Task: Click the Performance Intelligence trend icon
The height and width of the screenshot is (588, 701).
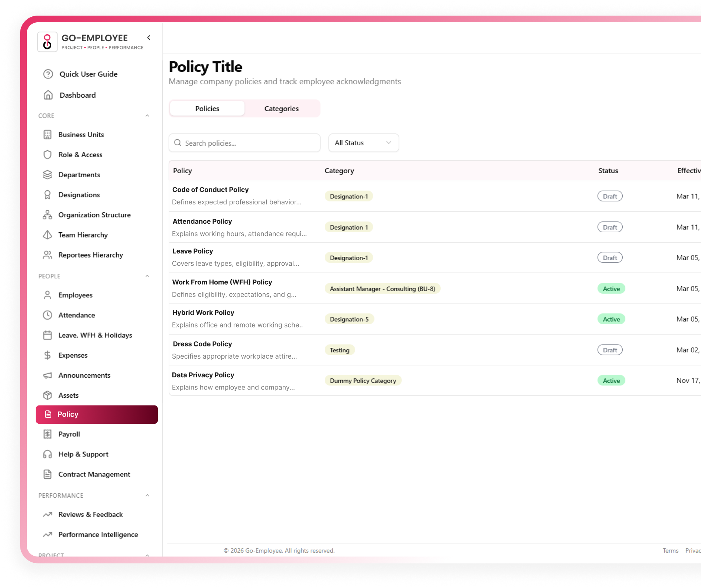Action: point(48,534)
